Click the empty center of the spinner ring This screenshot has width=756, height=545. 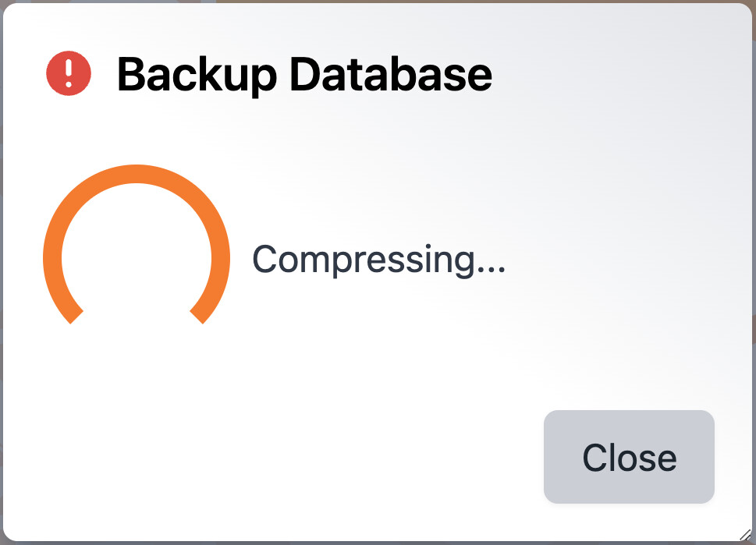pyautogui.click(x=137, y=257)
